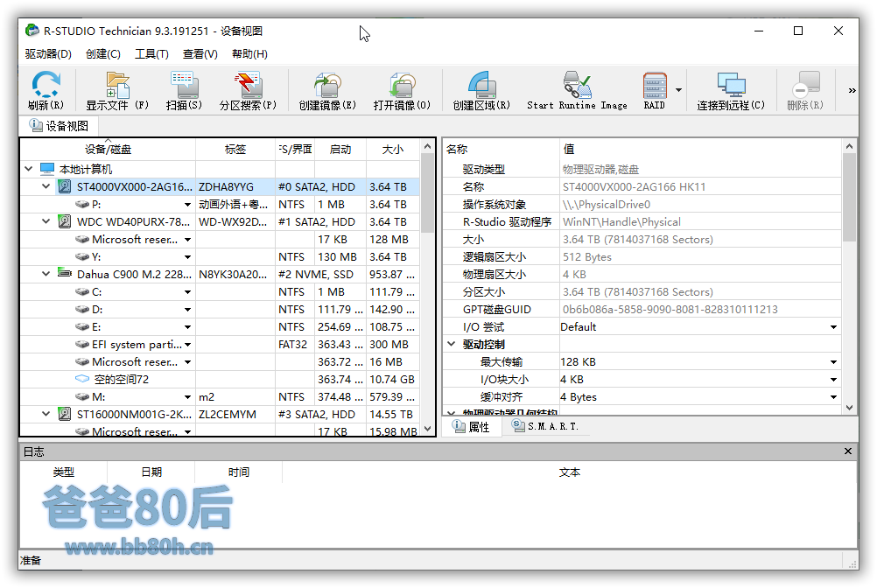Launch Partition Search (分区搜索)

248,90
